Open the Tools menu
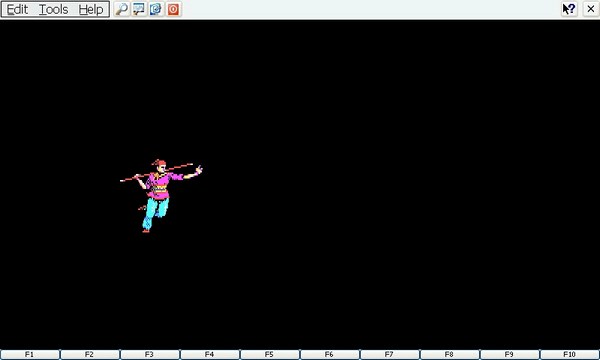Viewport: 600px width, 360px height. [x=54, y=9]
